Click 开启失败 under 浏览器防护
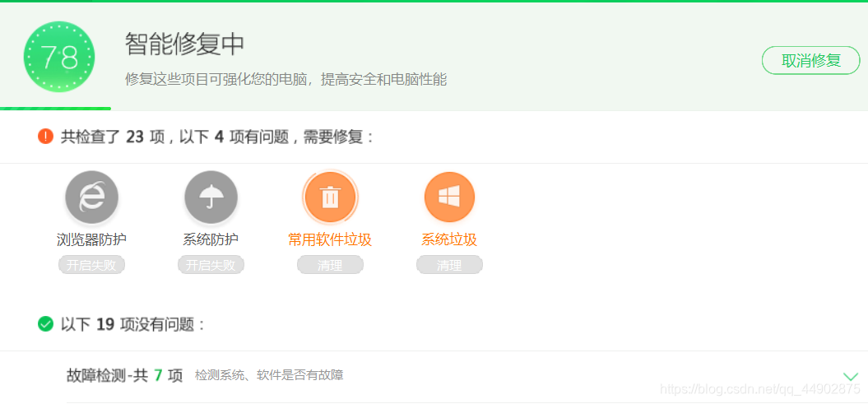The image size is (868, 404). coord(92,265)
